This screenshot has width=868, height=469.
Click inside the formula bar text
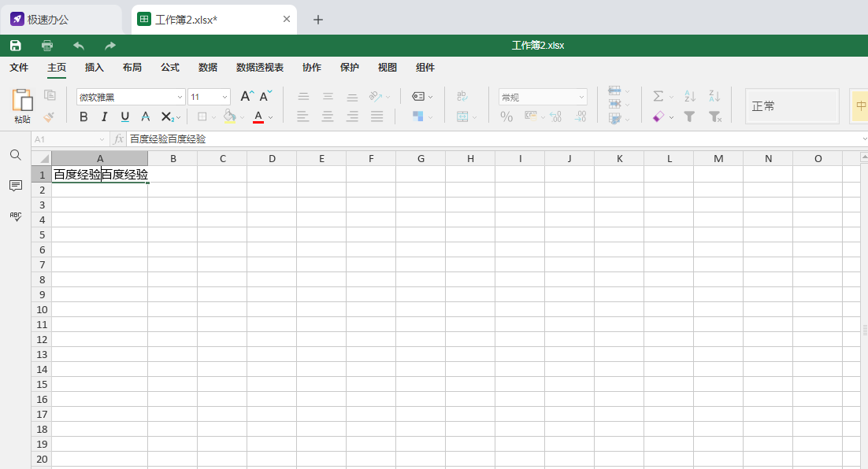coord(168,139)
